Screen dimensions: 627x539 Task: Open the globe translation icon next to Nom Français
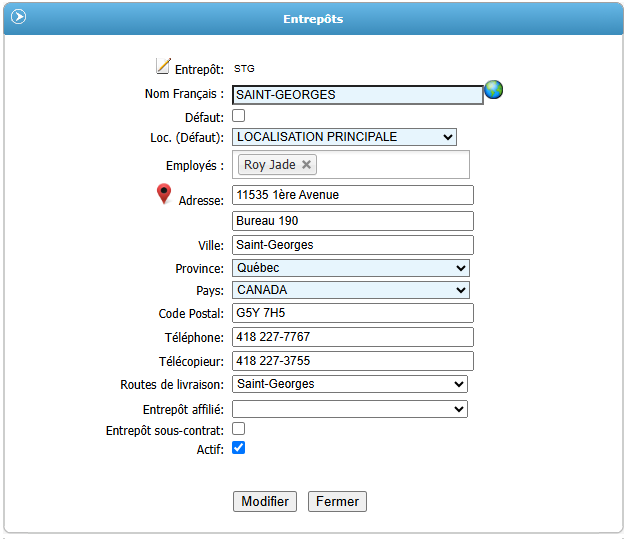(x=494, y=89)
